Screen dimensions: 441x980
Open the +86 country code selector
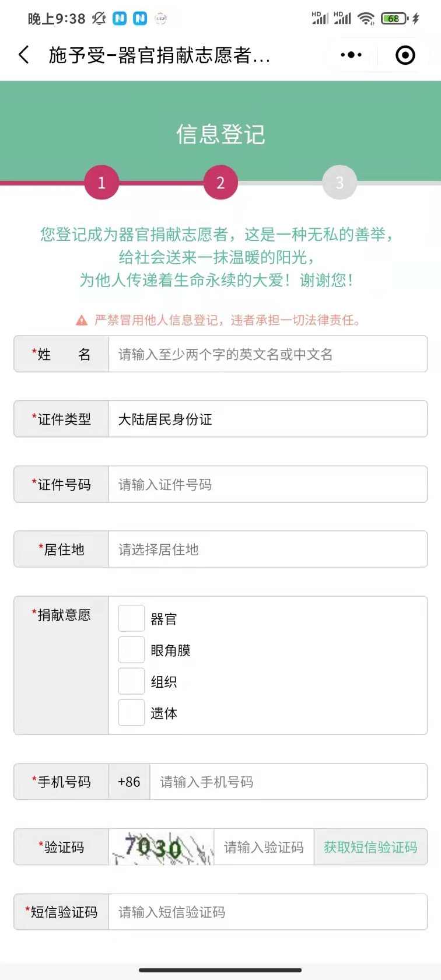[129, 782]
